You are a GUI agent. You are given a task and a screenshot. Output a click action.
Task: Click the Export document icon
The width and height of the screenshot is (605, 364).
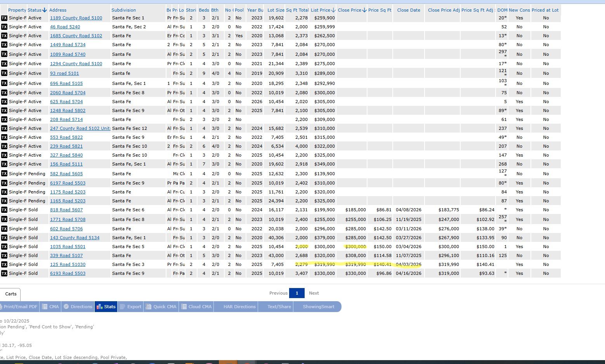[122, 307]
